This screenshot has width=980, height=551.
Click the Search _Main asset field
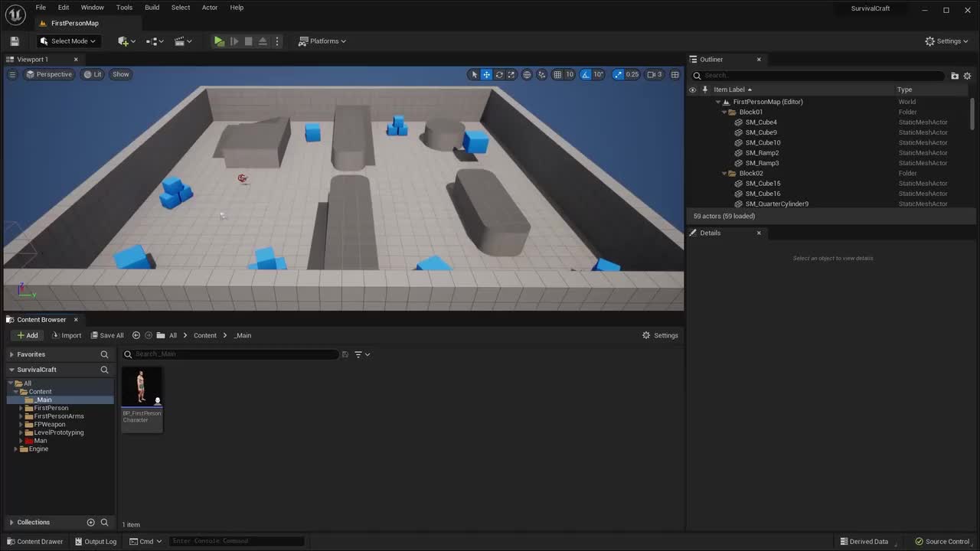point(230,354)
